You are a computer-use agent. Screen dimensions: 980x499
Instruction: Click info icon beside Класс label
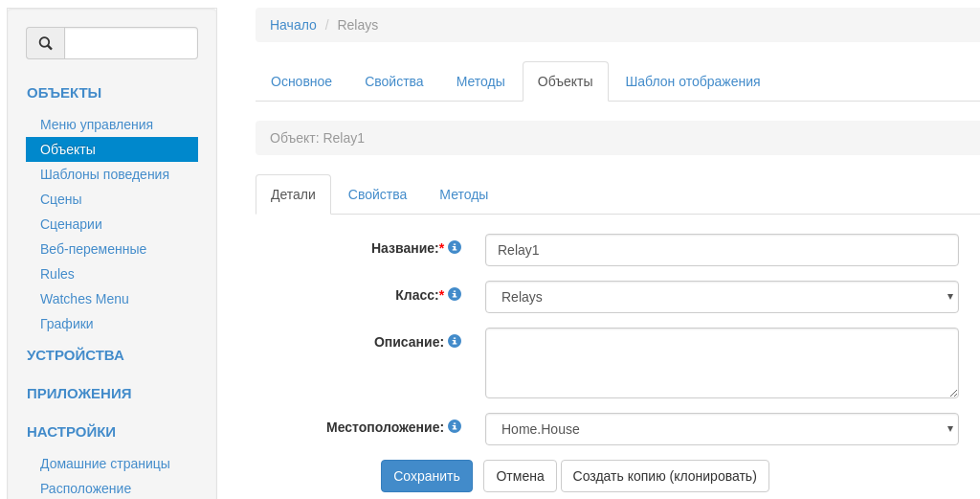455,294
